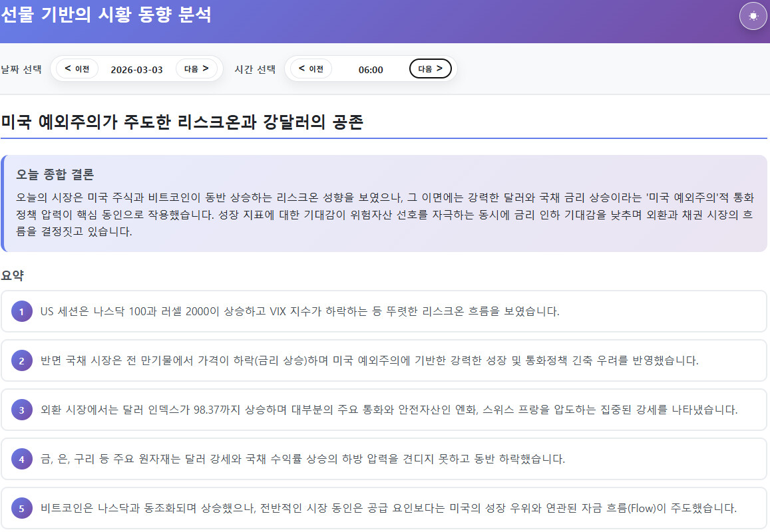
Task: Click the US 세션 나스닥 100 summary item
Action: click(299, 311)
